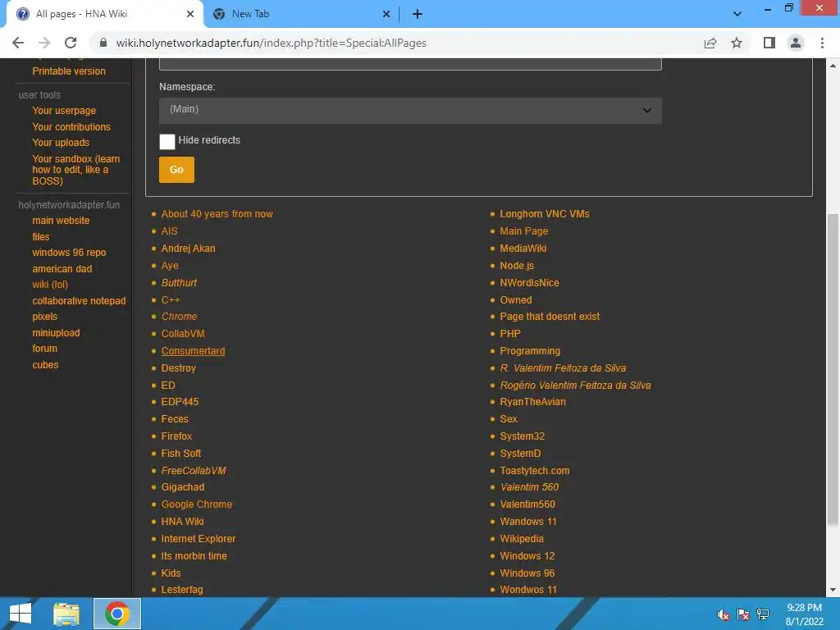
Task: Open Your userpage in the sidebar
Action: tap(64, 111)
